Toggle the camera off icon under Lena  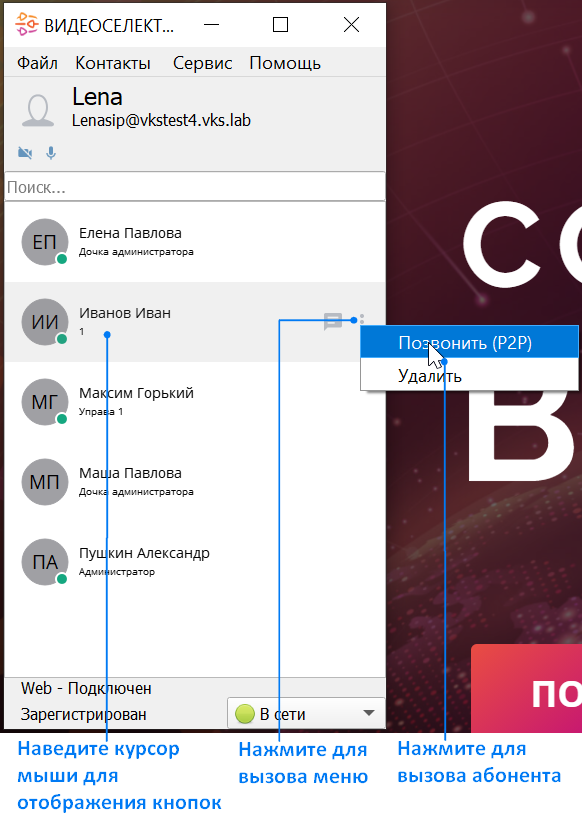click(x=25, y=153)
